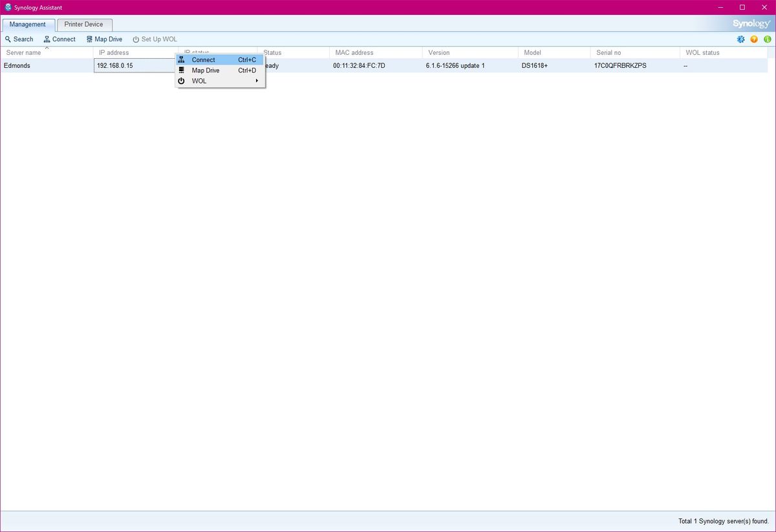Open the preferences gear icon
Viewport: 776px width, 532px height.
point(740,39)
